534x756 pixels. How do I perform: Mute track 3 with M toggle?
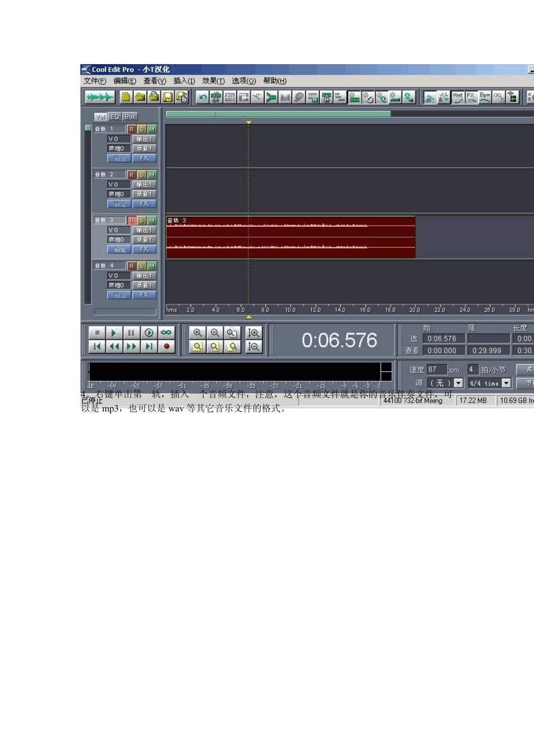tap(152, 220)
